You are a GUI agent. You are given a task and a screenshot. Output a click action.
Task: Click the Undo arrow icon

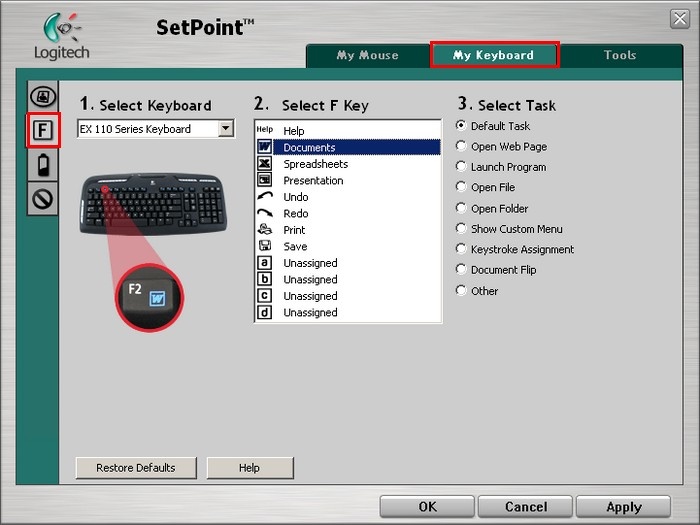pos(265,196)
